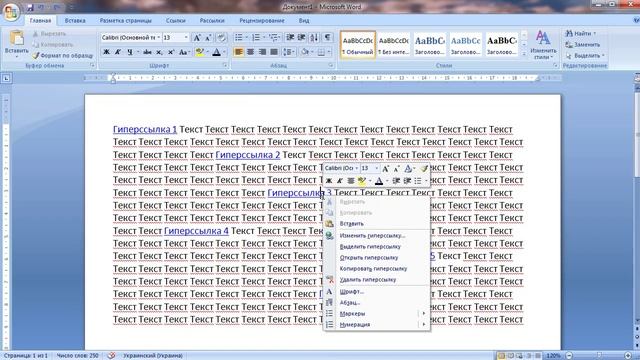Click the Гиперссылка 2 link in document
640x360 pixels.
pos(248,155)
